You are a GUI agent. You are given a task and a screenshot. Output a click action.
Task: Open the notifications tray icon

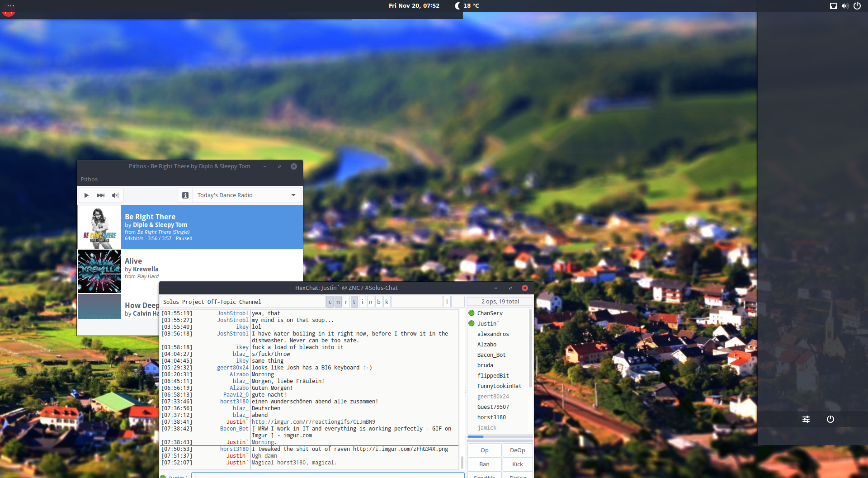click(x=834, y=6)
